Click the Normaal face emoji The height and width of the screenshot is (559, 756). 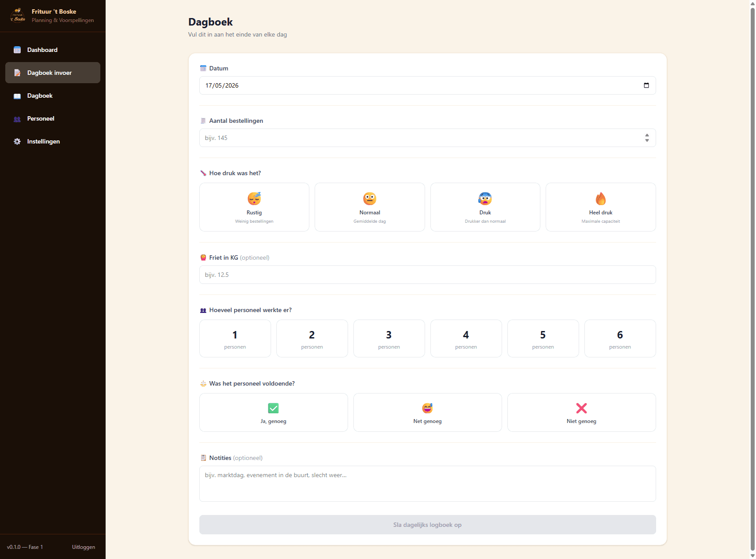[x=370, y=199]
